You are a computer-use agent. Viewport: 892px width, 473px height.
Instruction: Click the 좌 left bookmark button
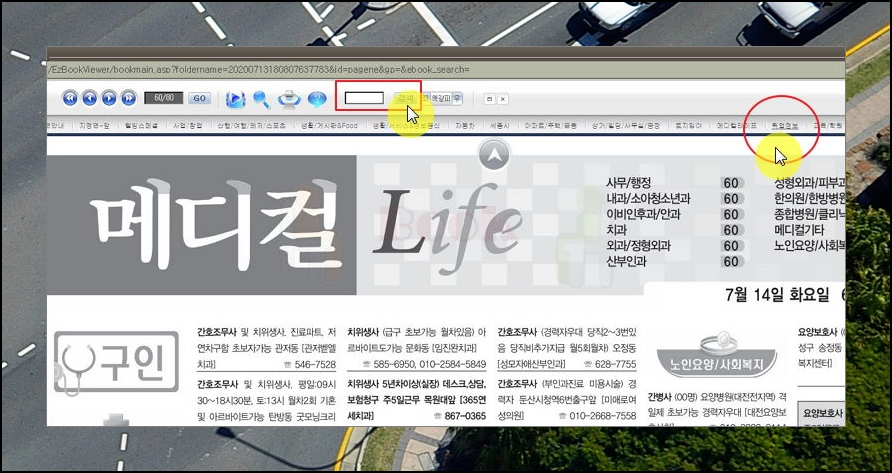click(x=426, y=98)
